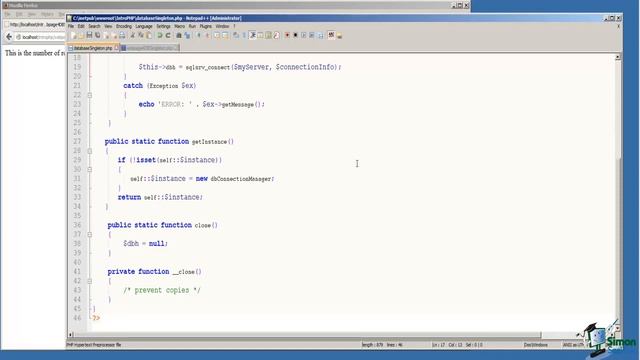Undo the last edit with the green arrow
The width and height of the screenshot is (640, 360).
coord(160,36)
